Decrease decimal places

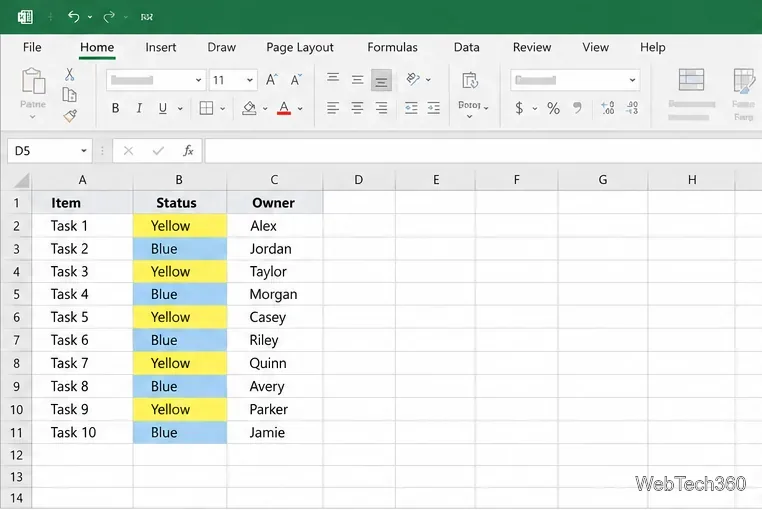[632, 108]
